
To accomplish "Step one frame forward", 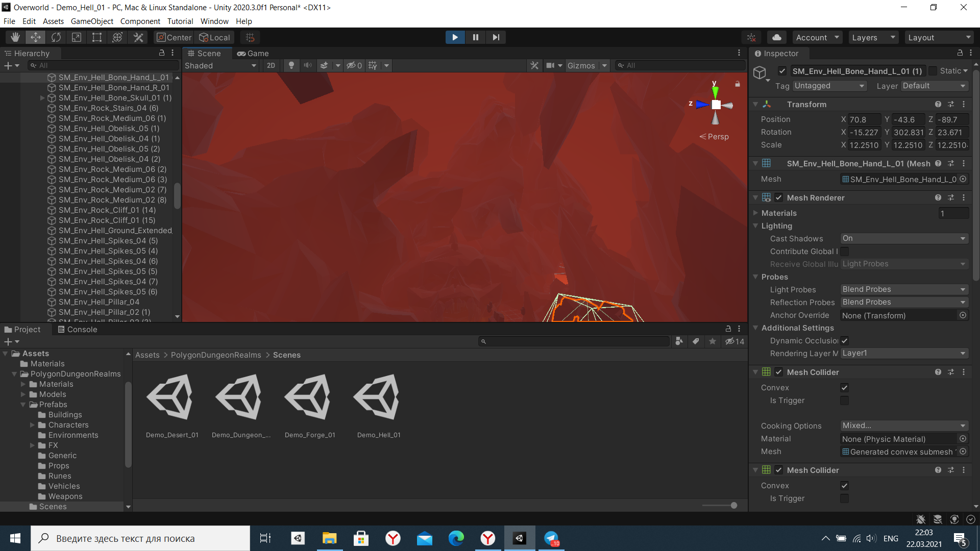I will point(496,37).
